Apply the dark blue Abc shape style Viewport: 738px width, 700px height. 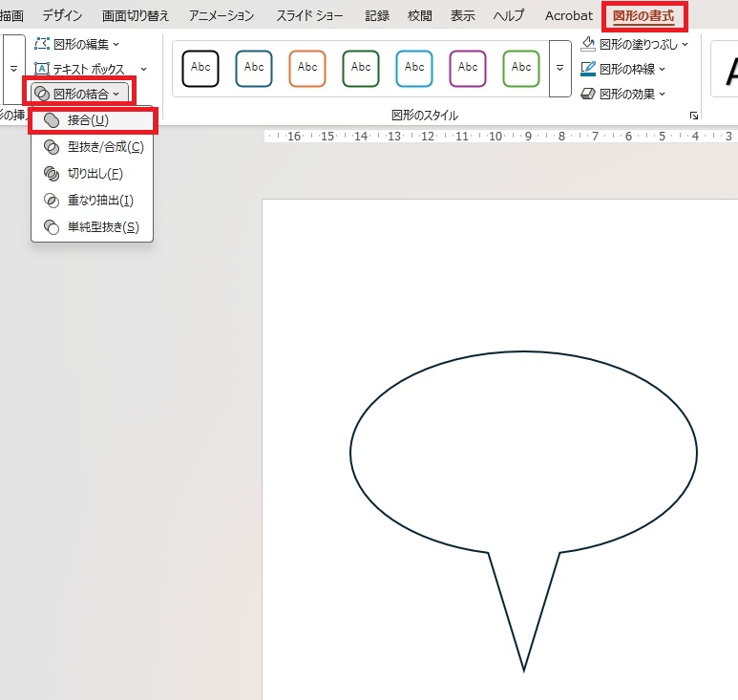point(254,69)
